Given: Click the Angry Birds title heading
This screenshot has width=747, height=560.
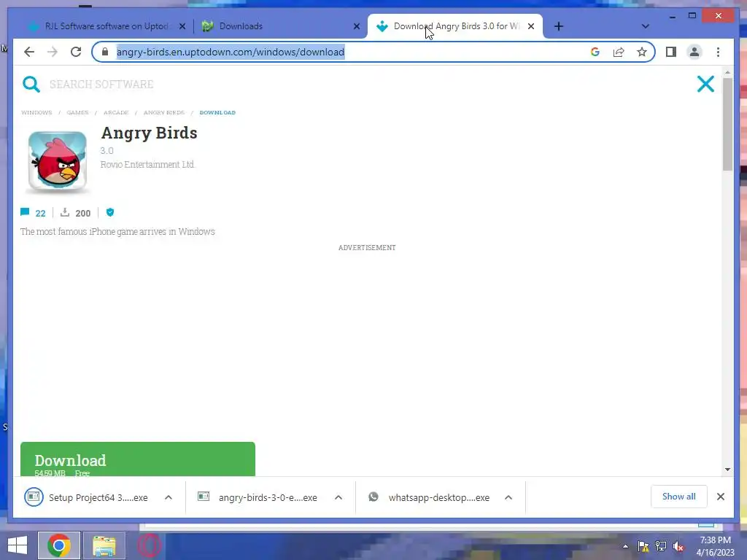Looking at the screenshot, I should point(149,133).
